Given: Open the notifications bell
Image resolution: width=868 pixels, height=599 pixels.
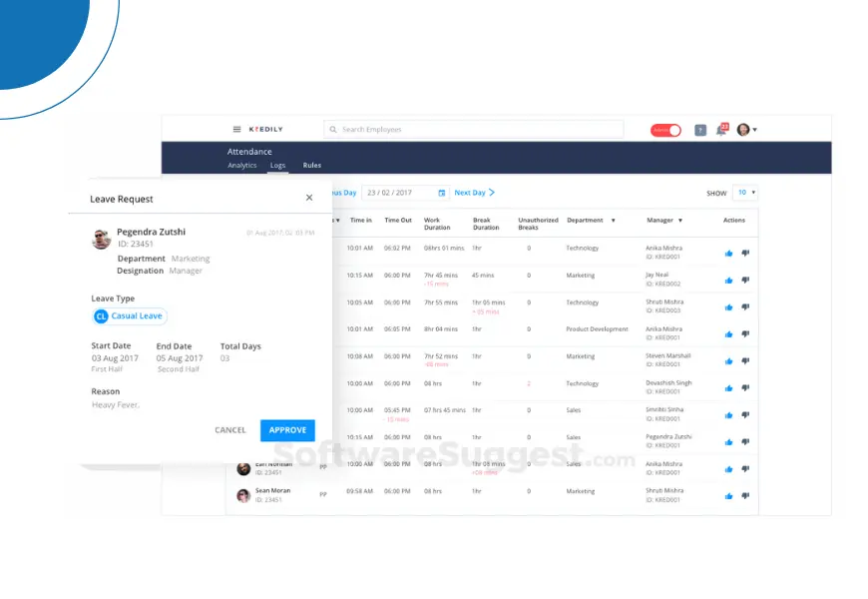Looking at the screenshot, I should click(721, 130).
